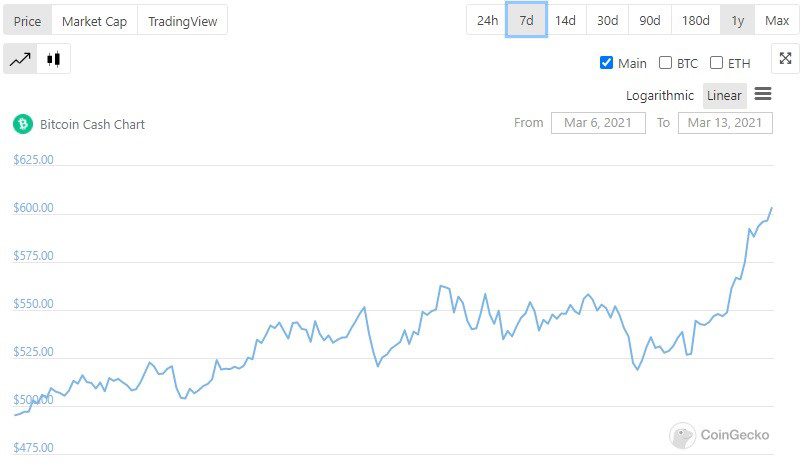This screenshot has height=468, width=808.
Task: Show the Max time range
Action: coord(777,21)
